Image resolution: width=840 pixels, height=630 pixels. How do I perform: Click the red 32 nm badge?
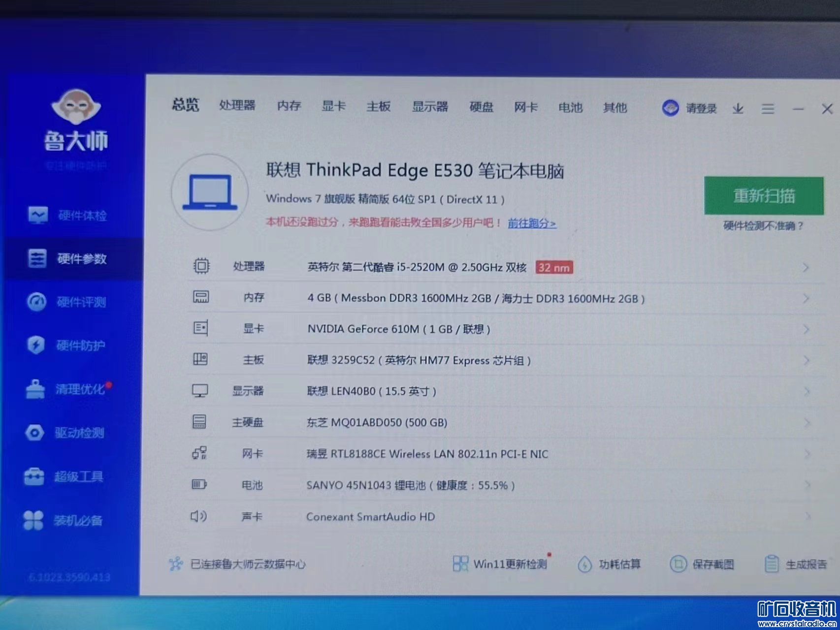[x=554, y=267]
